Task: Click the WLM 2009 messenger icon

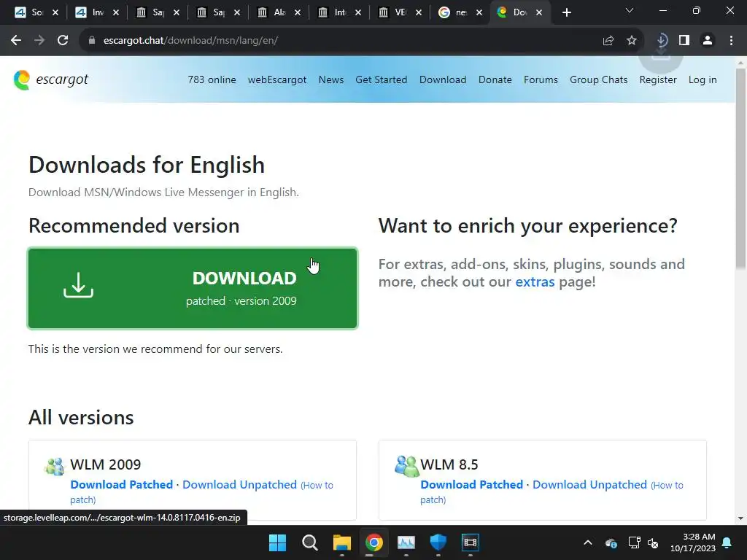Action: (x=54, y=467)
